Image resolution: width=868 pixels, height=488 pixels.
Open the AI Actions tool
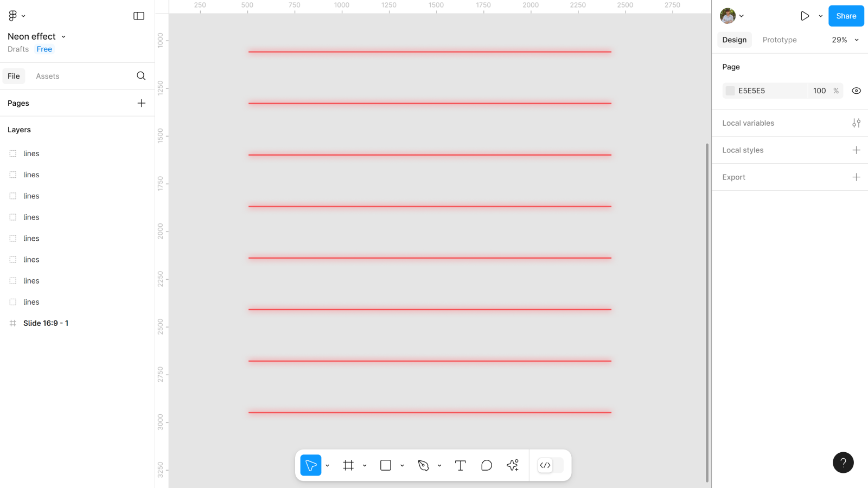[x=513, y=465]
